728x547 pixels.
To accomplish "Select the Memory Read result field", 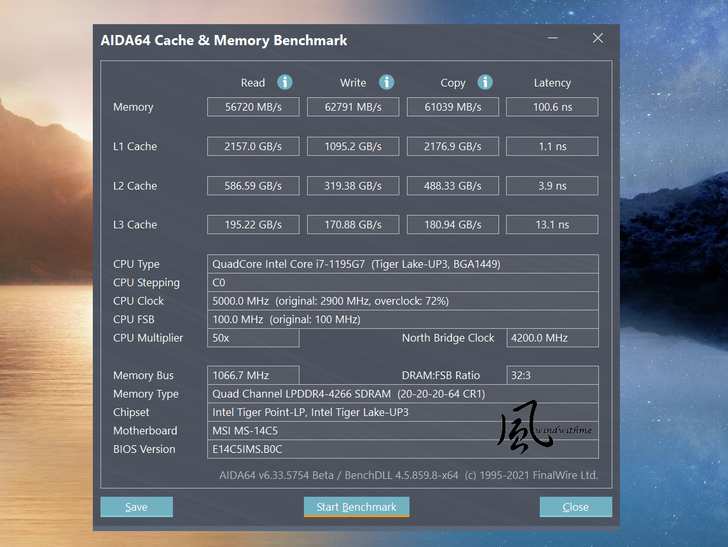I will (x=253, y=107).
